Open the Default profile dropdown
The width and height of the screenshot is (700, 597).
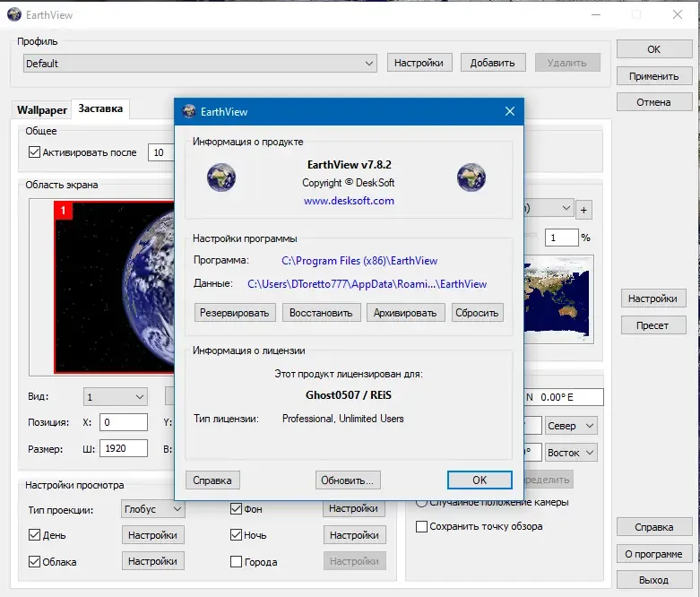pyautogui.click(x=200, y=64)
